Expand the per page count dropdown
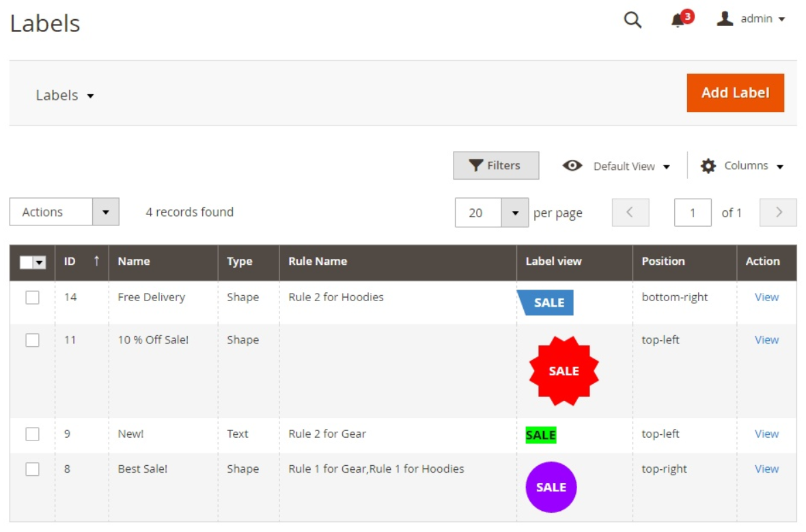This screenshot has width=806, height=532. [x=515, y=213]
